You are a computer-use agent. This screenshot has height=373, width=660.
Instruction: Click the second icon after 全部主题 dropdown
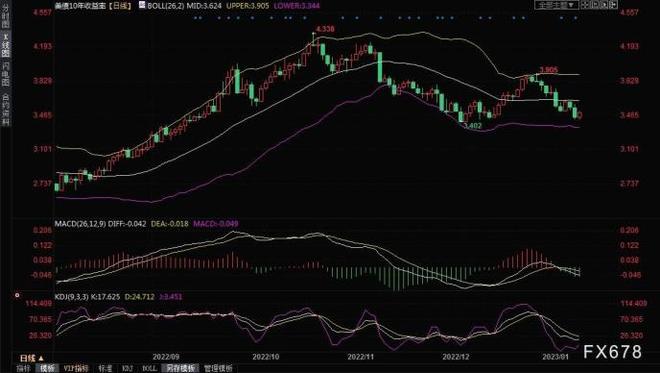tap(594, 5)
